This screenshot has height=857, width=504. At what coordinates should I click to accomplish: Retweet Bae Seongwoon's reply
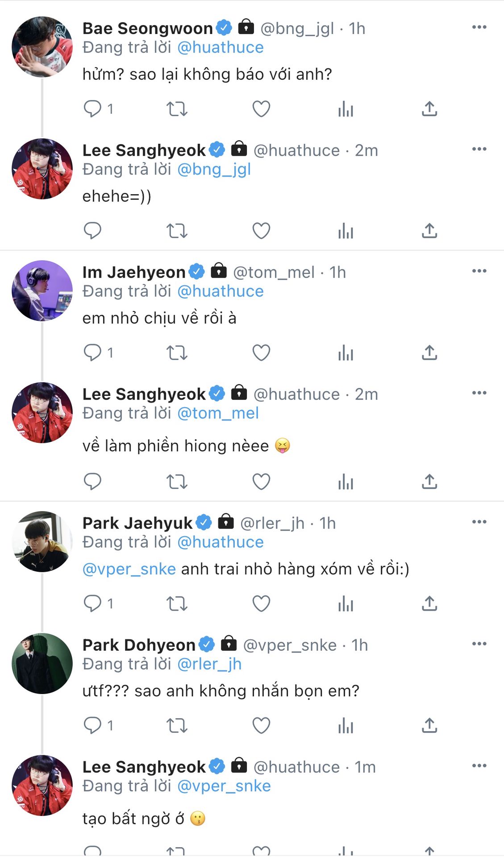click(x=177, y=109)
